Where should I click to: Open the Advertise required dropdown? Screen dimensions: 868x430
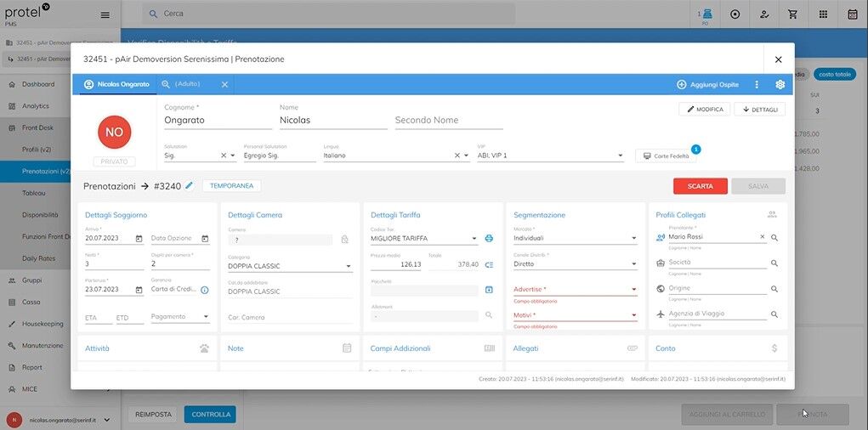click(x=633, y=290)
